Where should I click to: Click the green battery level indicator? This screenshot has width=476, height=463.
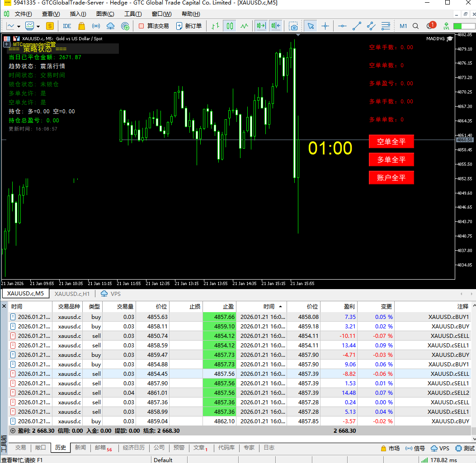point(464,26)
